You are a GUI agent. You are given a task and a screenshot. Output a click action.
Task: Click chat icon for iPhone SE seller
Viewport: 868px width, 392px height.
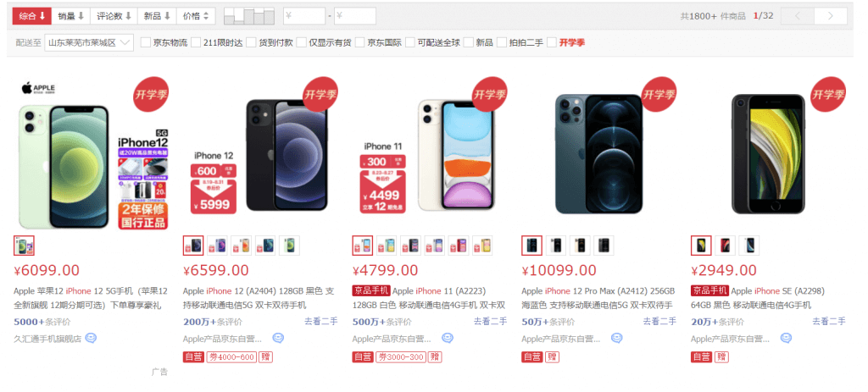click(x=786, y=338)
